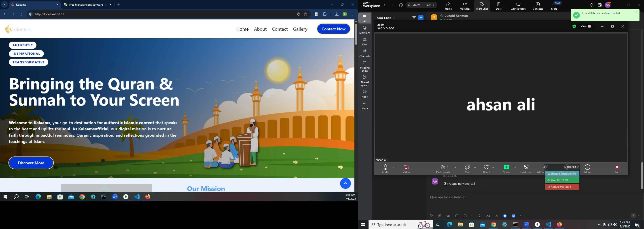The height and width of the screenshot is (229, 644).
Task: Open the meeting encryption shield icon
Action: (574, 26)
